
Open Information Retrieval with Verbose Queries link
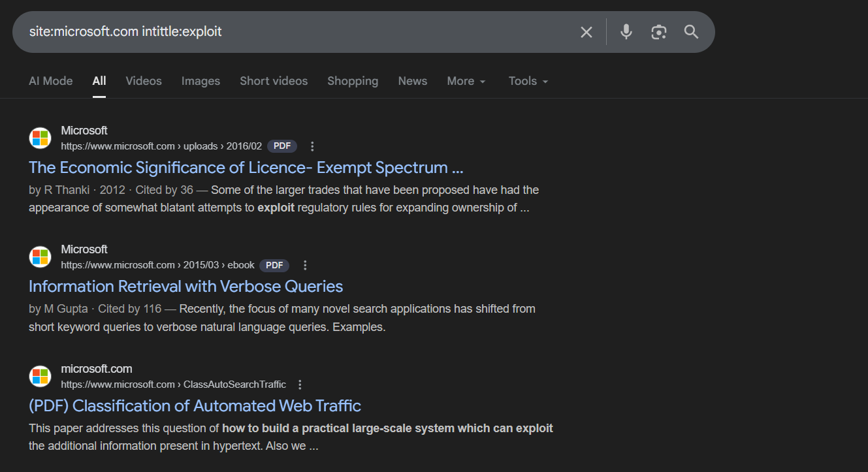186,287
